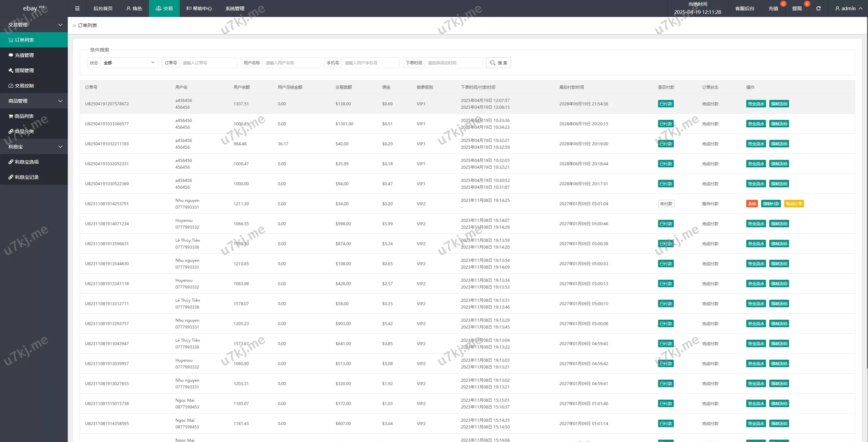Open 充值管理 sidebar item
Image resolution: width=868 pixels, height=442 pixels.
coord(24,55)
